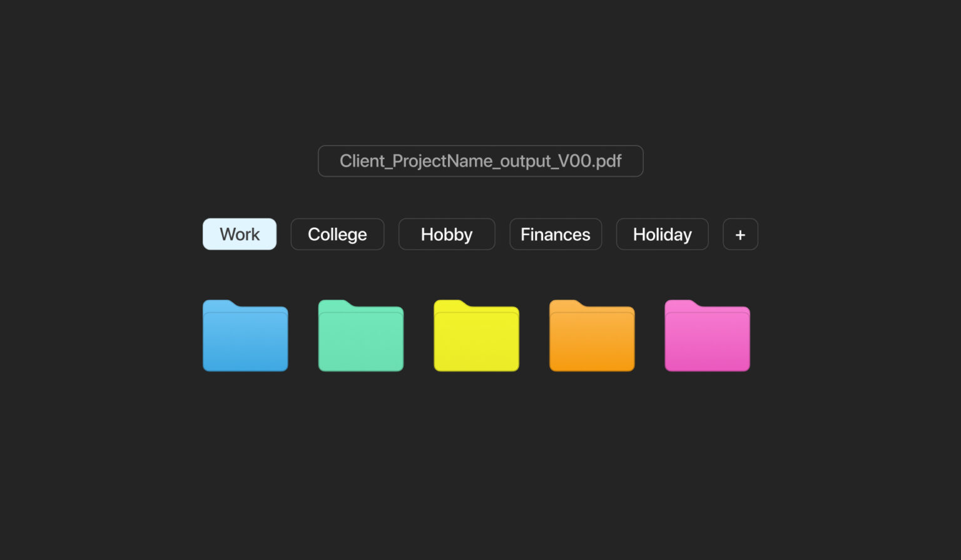Choose the Holiday category

point(662,235)
